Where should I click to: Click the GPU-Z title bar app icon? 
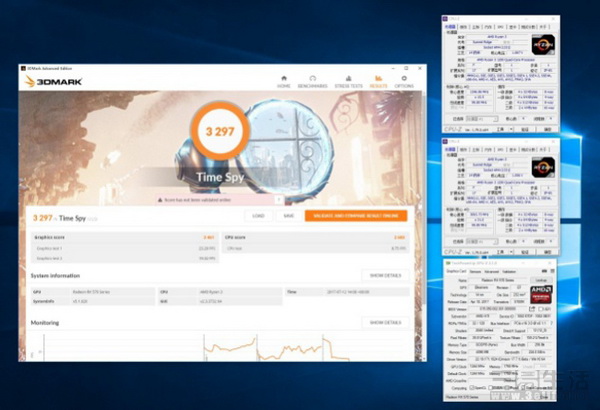448,263
